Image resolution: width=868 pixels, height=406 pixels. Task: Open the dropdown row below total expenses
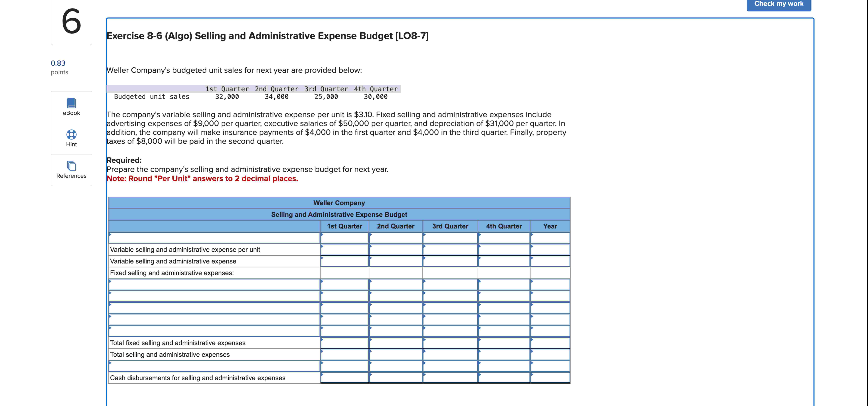coord(214,366)
